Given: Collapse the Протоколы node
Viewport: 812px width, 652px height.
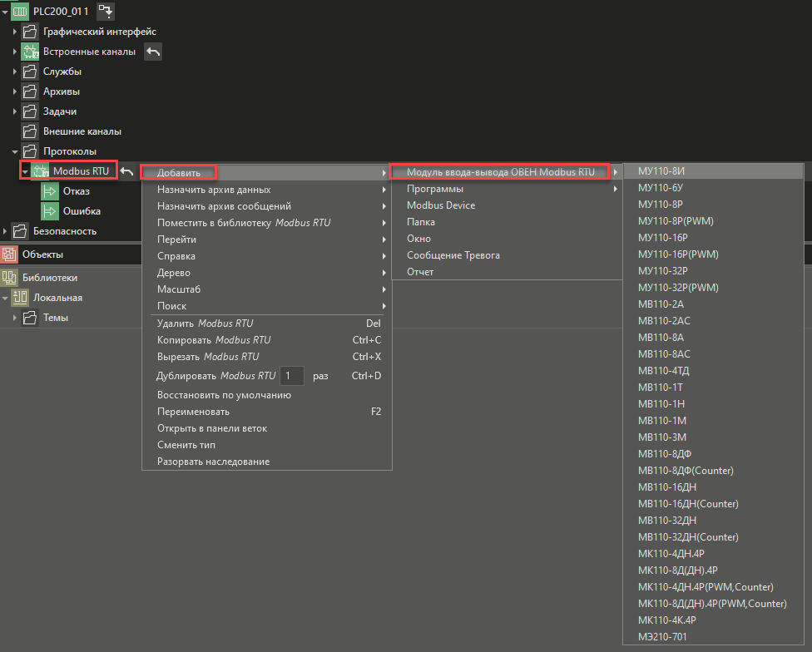Looking at the screenshot, I should click(x=15, y=151).
